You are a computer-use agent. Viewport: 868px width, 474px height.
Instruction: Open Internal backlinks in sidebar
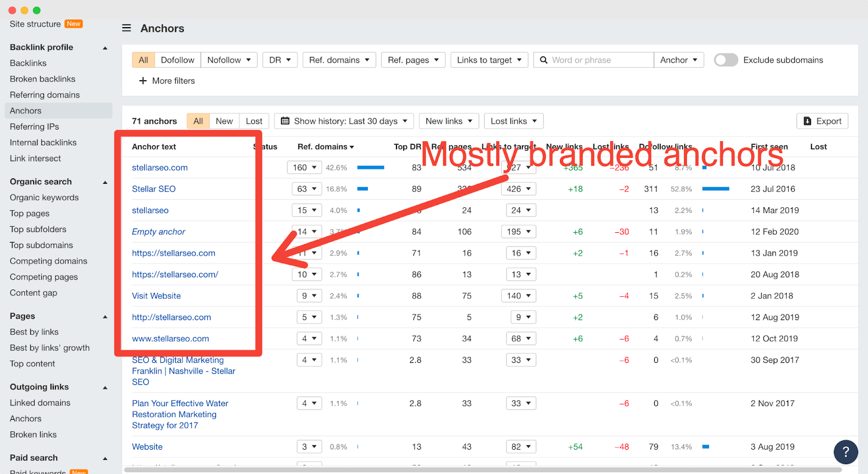coord(43,143)
